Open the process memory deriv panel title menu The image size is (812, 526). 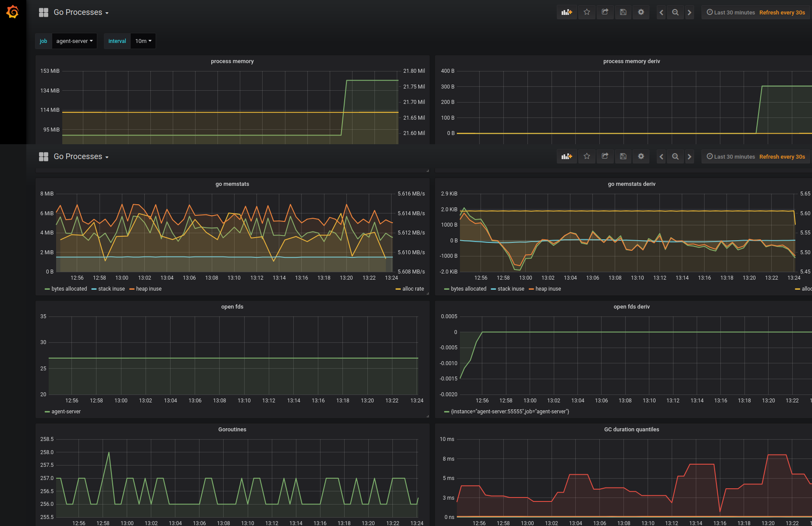tap(631, 61)
